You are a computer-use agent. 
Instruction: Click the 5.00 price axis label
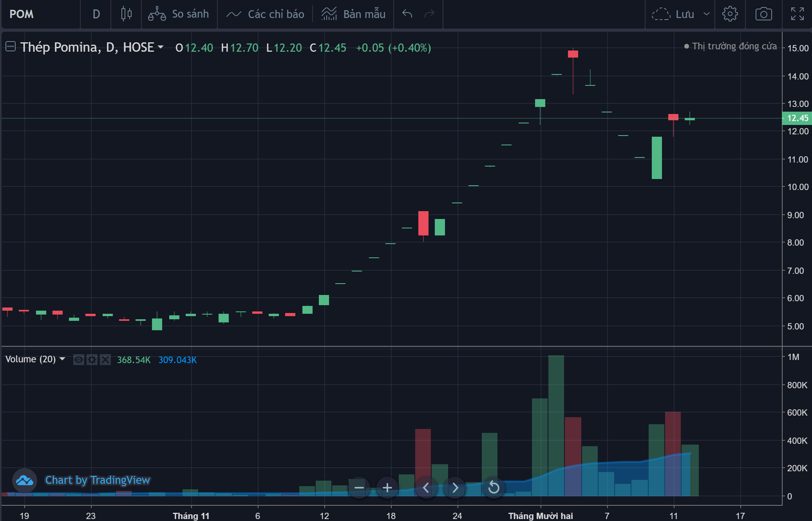point(796,326)
